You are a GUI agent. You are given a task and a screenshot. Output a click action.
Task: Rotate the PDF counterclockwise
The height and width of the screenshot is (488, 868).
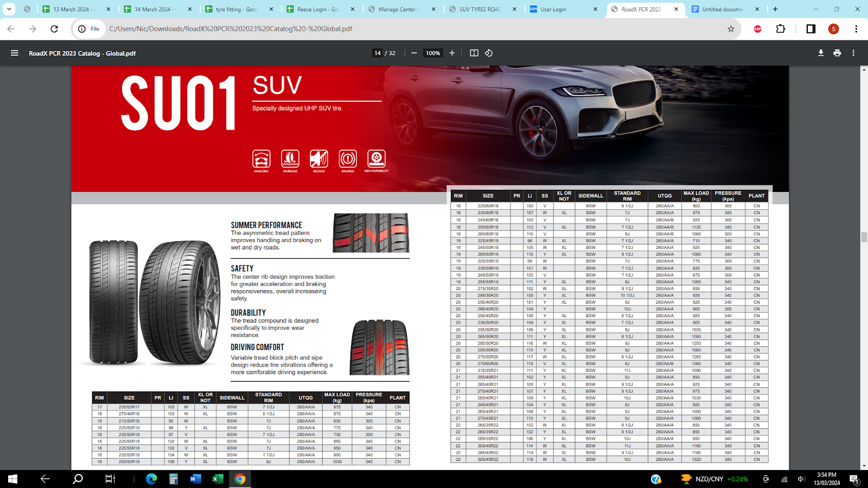489,53
